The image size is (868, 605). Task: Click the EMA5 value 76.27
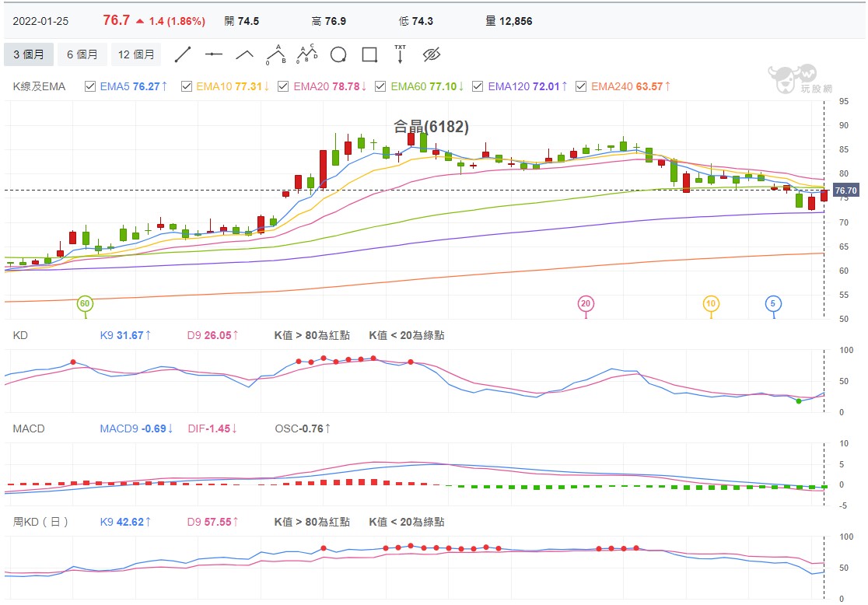coord(146,86)
